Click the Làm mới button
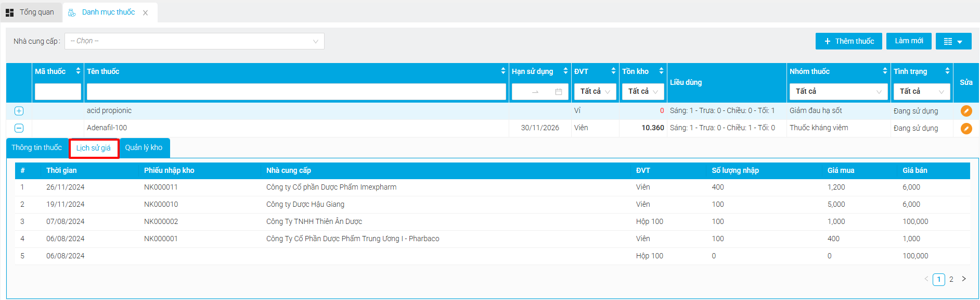Viewport: 980px width, 300px height. pyautogui.click(x=909, y=41)
